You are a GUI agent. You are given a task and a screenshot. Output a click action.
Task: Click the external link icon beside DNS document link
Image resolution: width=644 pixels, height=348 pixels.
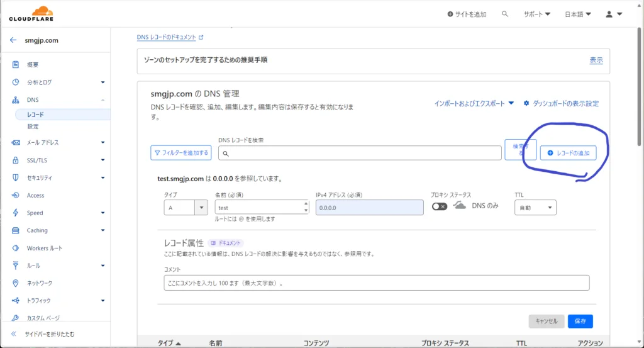pos(201,37)
